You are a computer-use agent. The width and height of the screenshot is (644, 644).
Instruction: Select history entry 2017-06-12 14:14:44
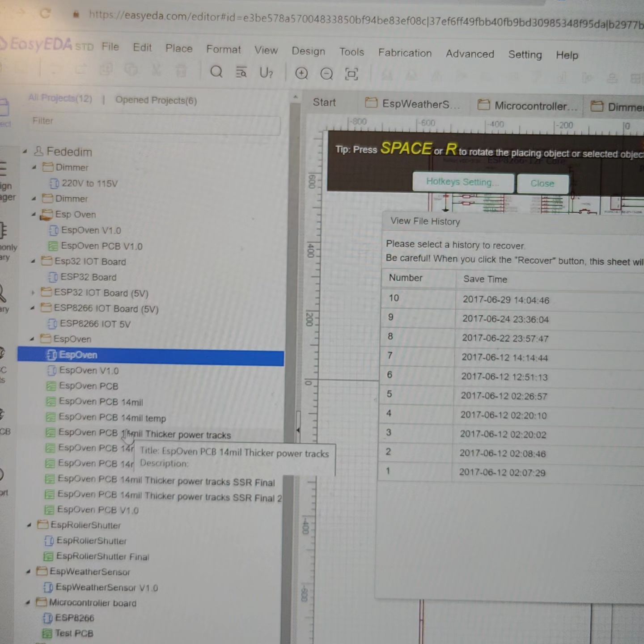tap(512, 357)
